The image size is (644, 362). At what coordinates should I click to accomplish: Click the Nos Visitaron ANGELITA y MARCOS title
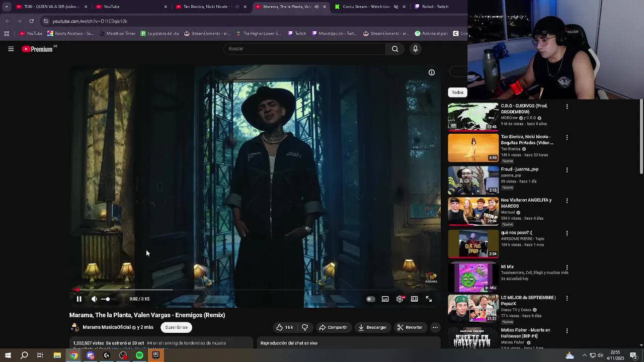point(526,203)
